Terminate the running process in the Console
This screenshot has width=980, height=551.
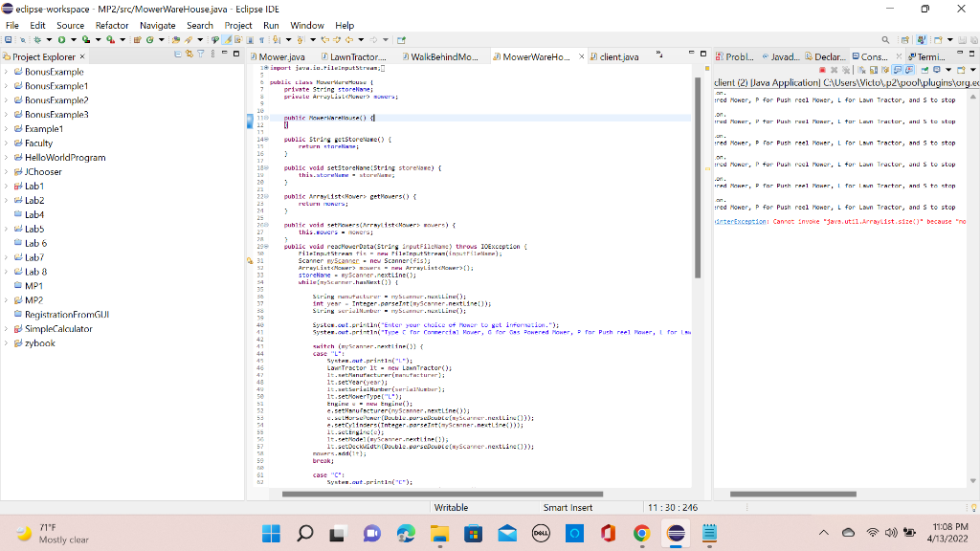coord(821,71)
